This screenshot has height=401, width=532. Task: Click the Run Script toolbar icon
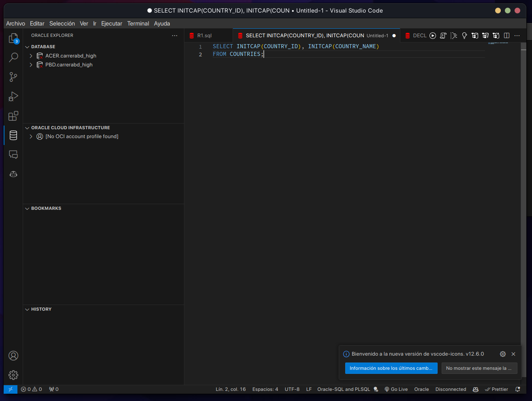(443, 35)
